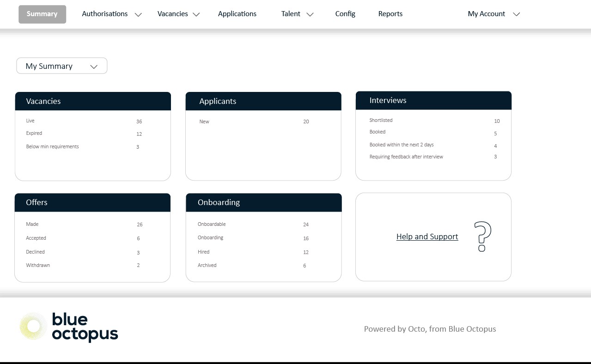Open the Expired vacancies list
Screen dimensions: 591x364
pos(83,133)
